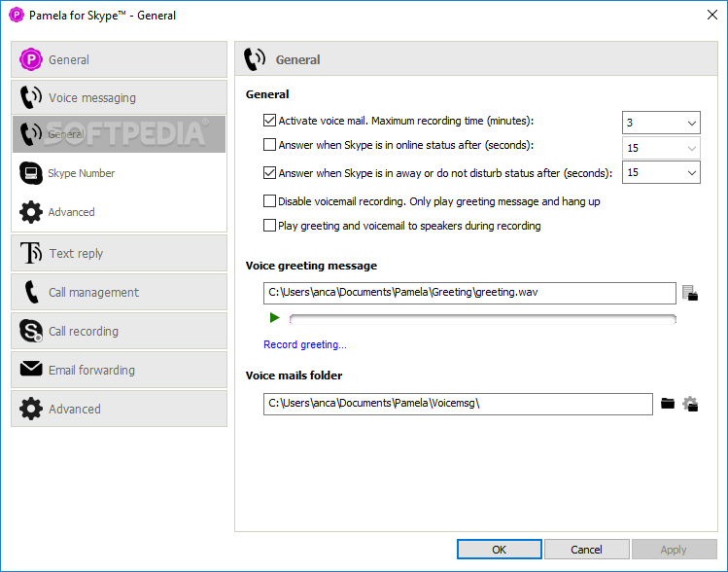
Task: Open Voice messaging via its phone icon
Action: pos(31,97)
